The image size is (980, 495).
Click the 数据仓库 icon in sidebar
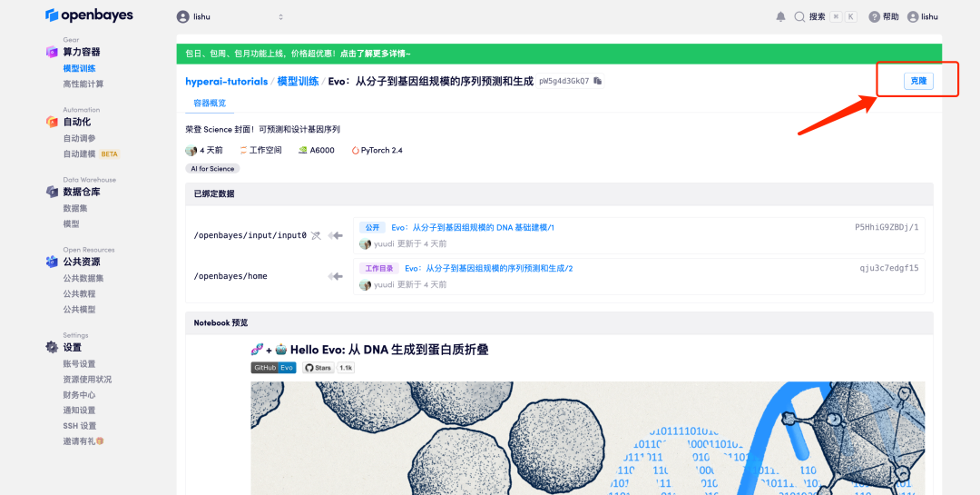pyautogui.click(x=52, y=192)
